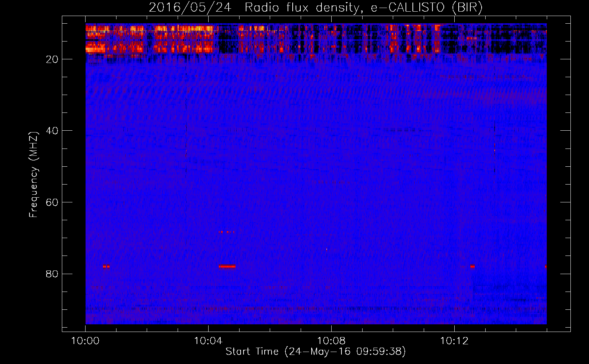Viewport: 589px width, 364px height.
Task: Click the 80 frequency tick label
Action: (x=52, y=274)
